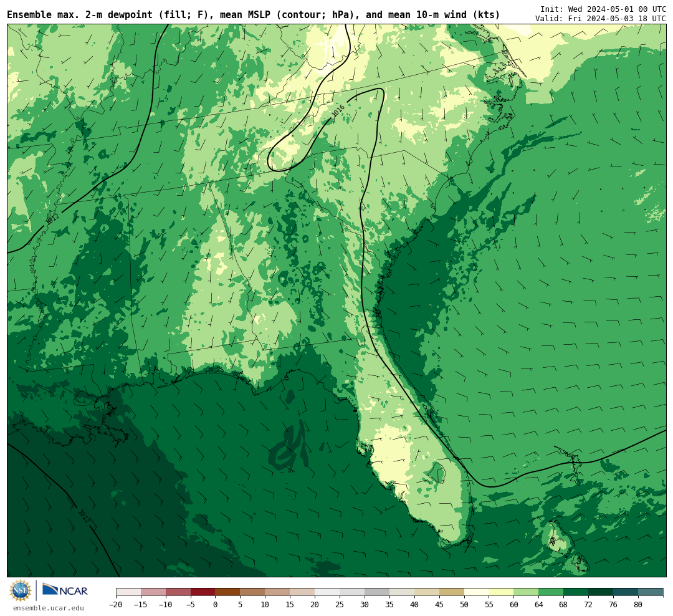Pick the dark red swatch between -5 and 0
Screen dimensions: 673x616
coord(203,592)
